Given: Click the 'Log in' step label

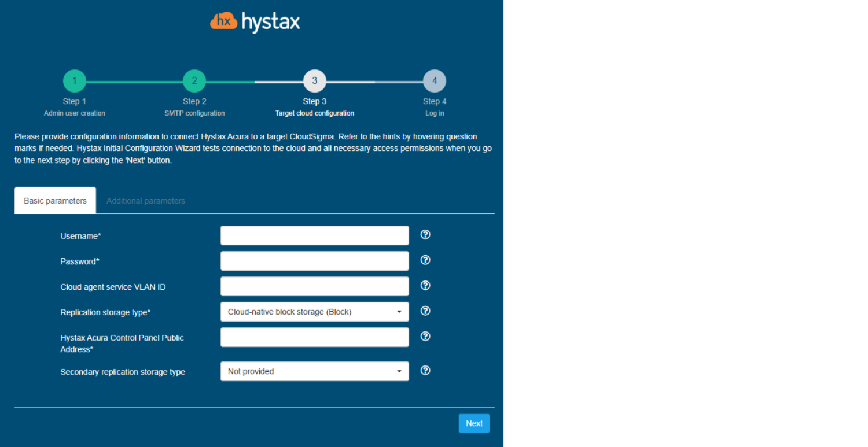Looking at the screenshot, I should click(435, 113).
